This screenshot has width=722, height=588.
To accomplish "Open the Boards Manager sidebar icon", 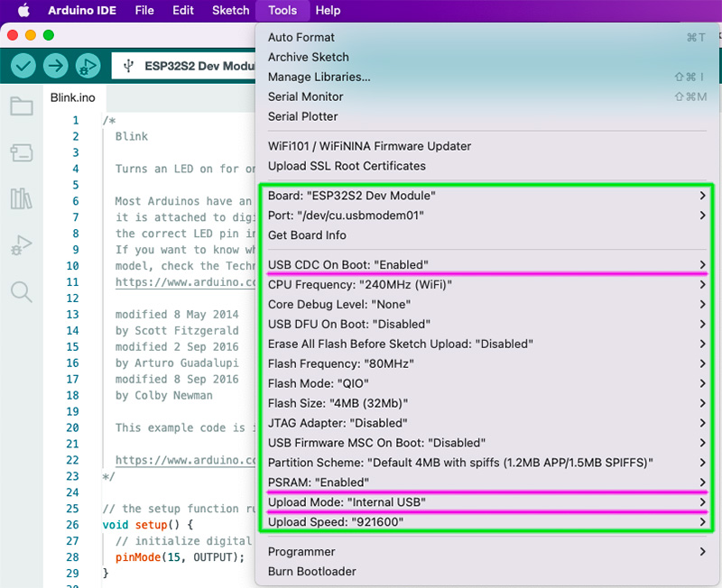I will (x=22, y=152).
